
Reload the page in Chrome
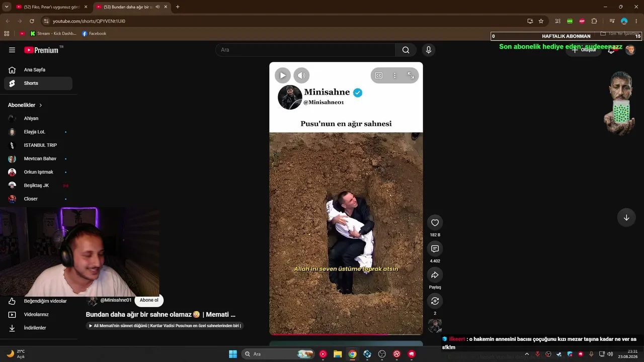(32, 21)
